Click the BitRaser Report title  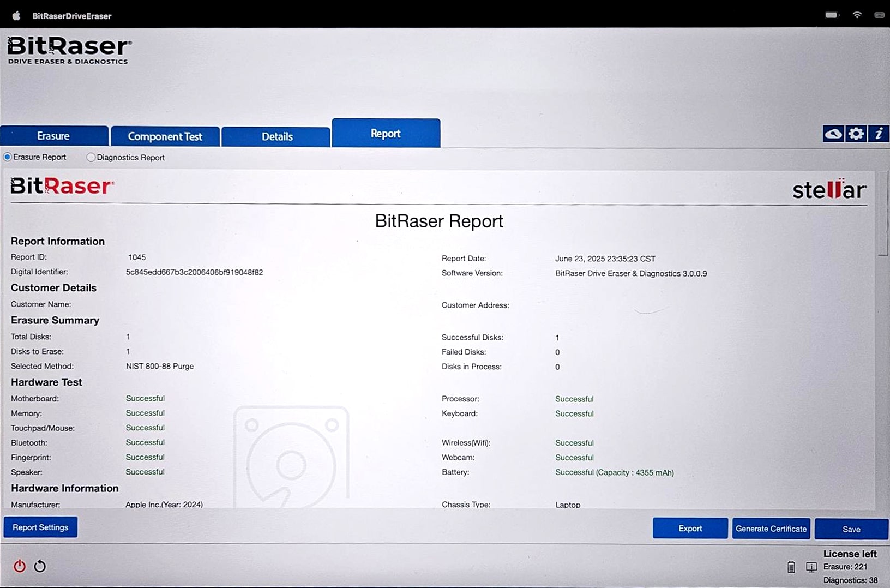click(439, 221)
